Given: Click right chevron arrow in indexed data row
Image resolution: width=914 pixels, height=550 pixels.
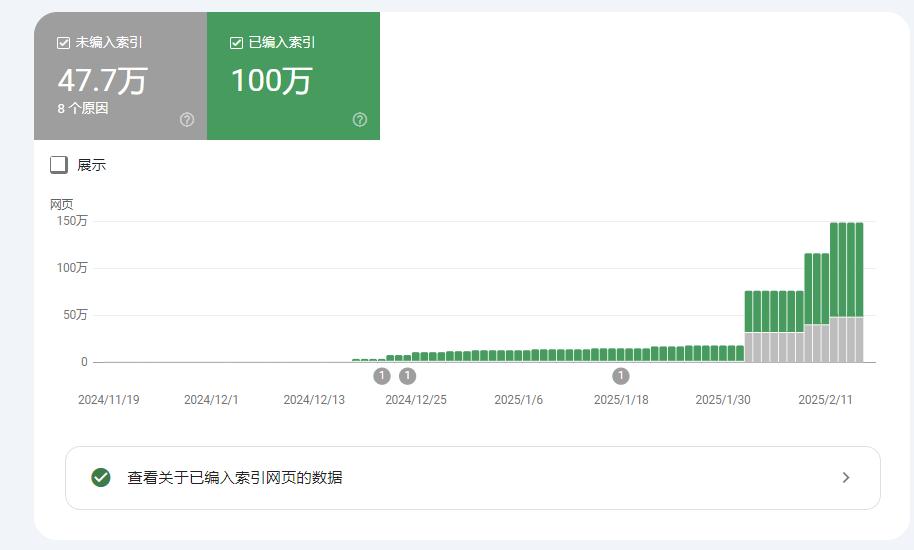Looking at the screenshot, I should 846,478.
